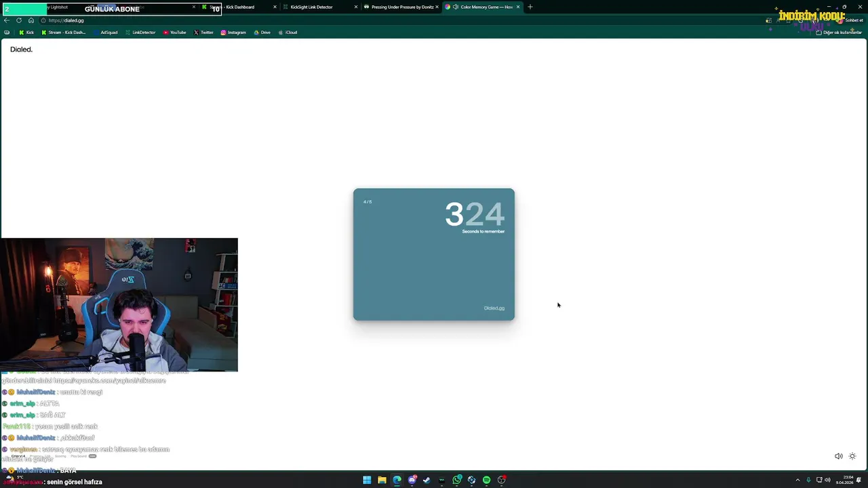Open the AdSquad bookmark

coord(106,33)
